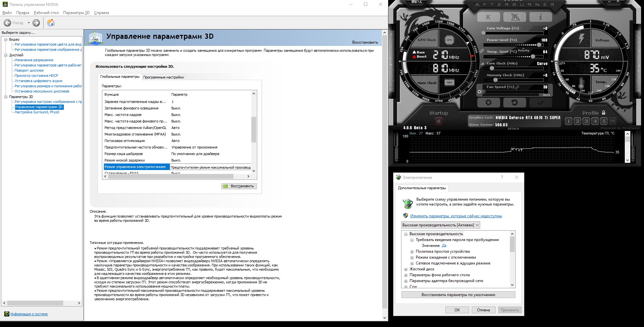Open the Рабочий стол menu
644x327 pixels.
tap(46, 13)
